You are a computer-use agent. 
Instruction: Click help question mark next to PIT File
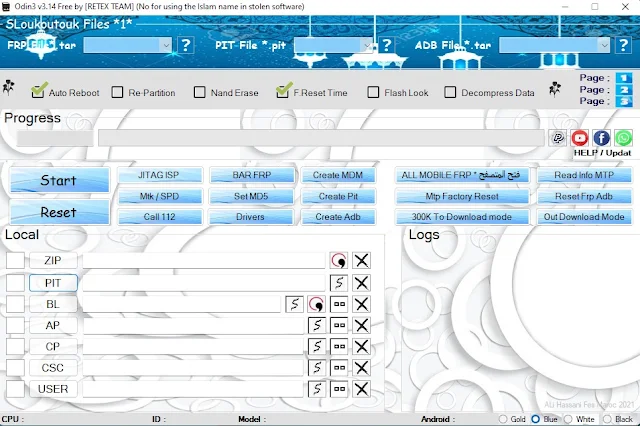click(x=386, y=45)
